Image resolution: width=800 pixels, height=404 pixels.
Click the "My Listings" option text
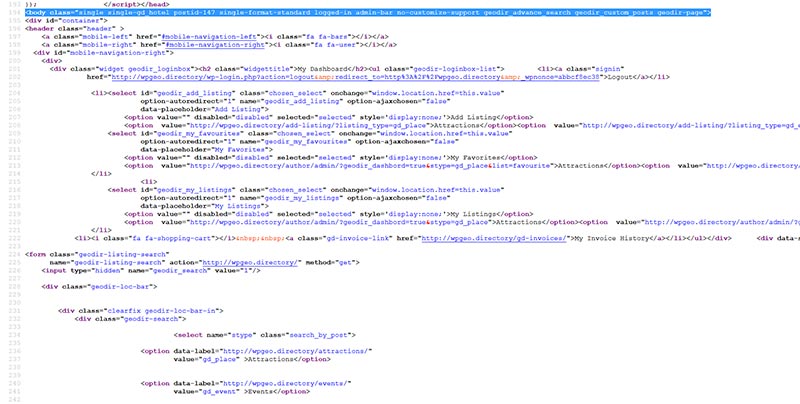pyautogui.click(x=471, y=214)
